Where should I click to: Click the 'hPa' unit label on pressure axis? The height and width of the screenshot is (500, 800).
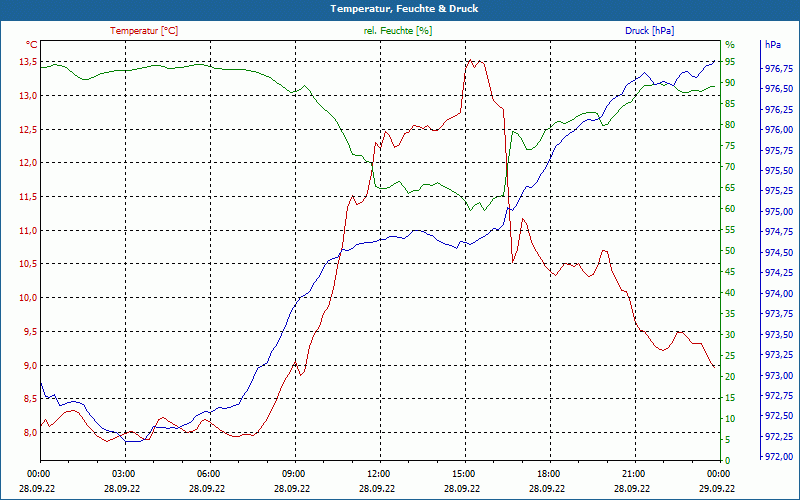(772, 45)
